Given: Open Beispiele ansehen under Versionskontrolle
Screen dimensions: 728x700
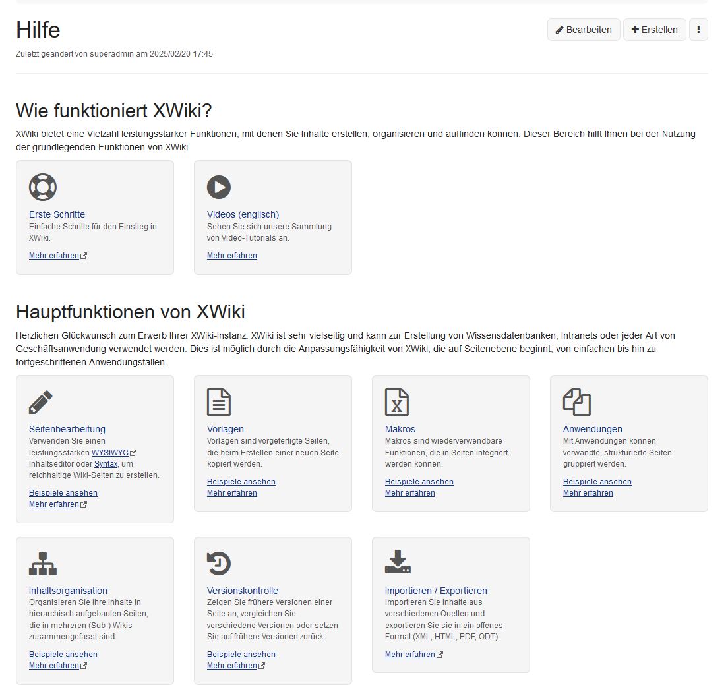Looking at the screenshot, I should (x=241, y=655).
